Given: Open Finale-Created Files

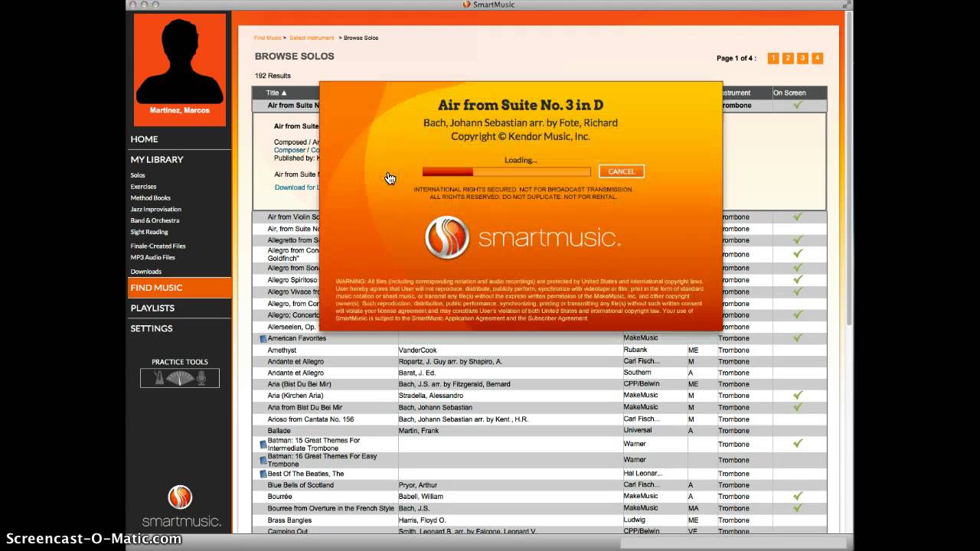Looking at the screenshot, I should (x=158, y=246).
